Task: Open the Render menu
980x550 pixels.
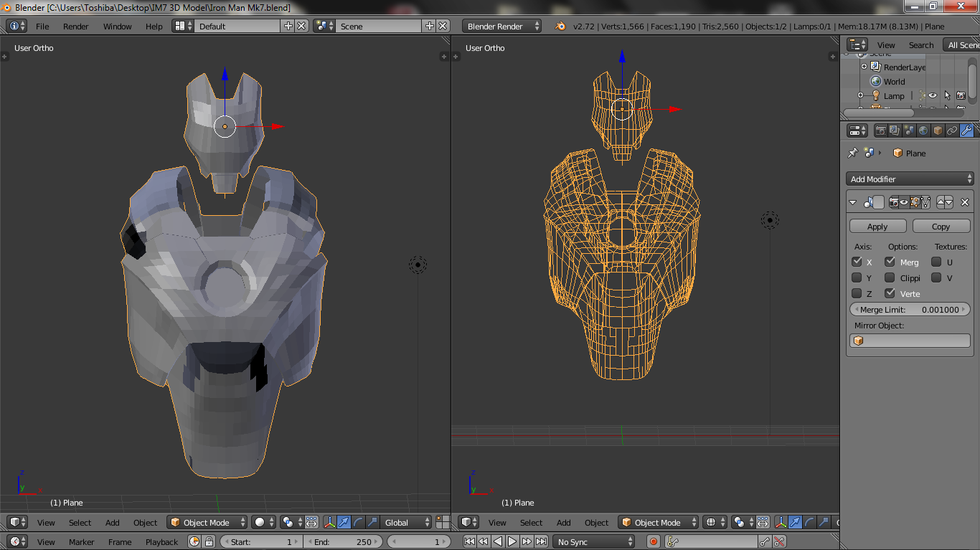Action: 76,27
